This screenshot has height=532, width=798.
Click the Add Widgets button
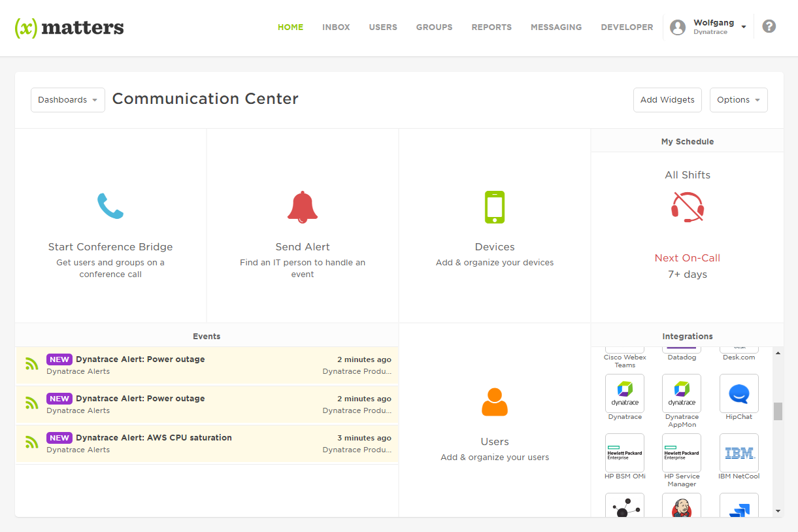(667, 100)
